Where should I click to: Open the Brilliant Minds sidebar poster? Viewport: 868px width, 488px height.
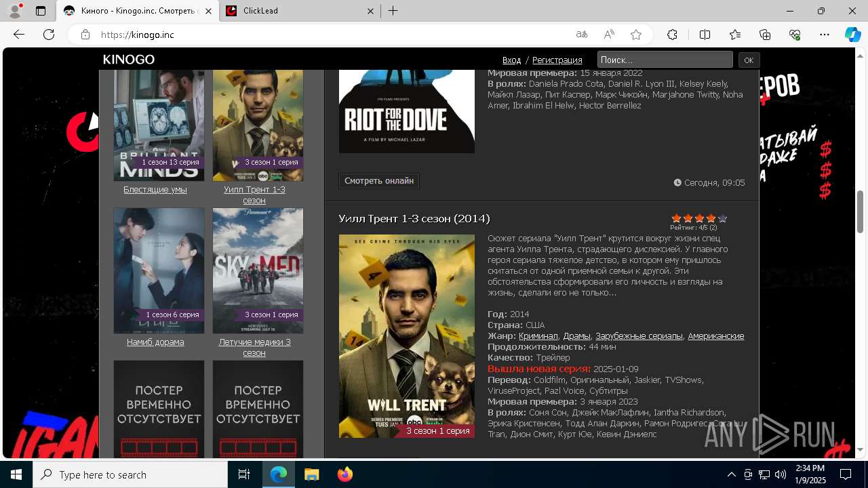[x=159, y=125]
